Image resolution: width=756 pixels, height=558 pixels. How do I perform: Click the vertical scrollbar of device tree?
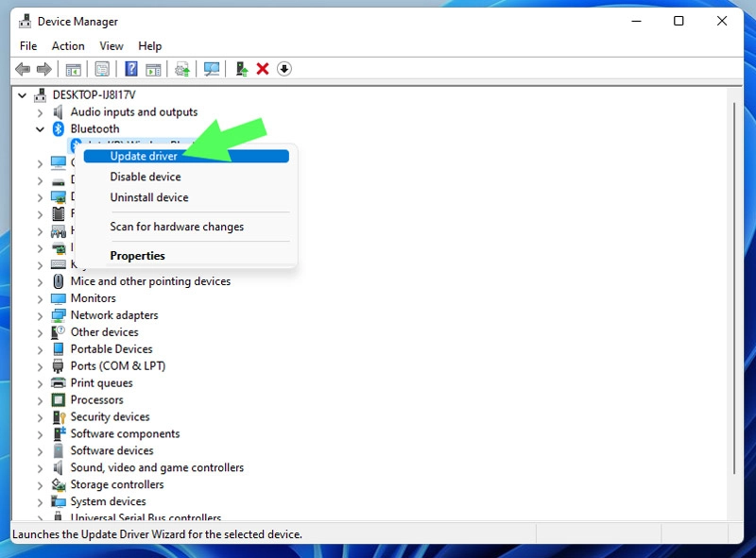pos(734,288)
